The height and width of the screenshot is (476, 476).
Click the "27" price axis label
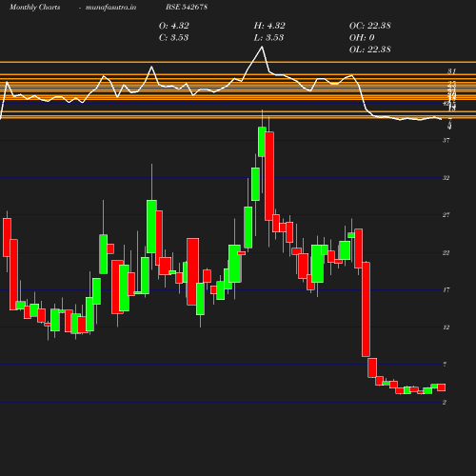coord(446,215)
